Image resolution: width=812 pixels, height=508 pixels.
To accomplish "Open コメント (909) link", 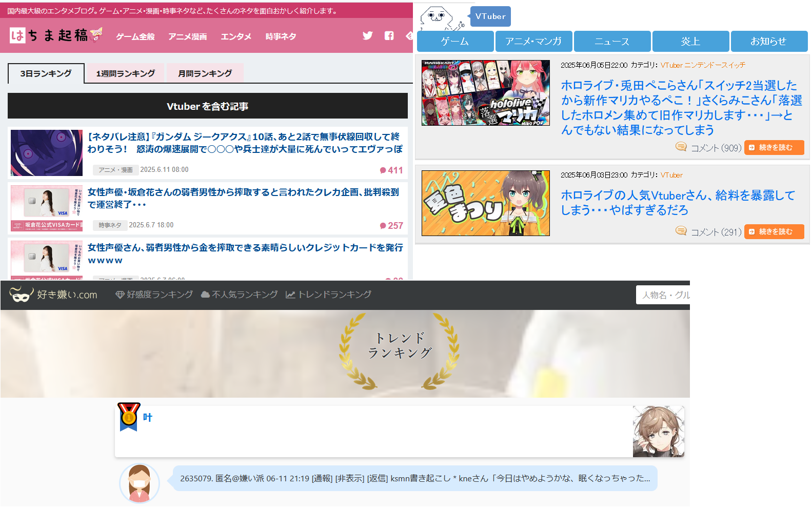I will (716, 148).
